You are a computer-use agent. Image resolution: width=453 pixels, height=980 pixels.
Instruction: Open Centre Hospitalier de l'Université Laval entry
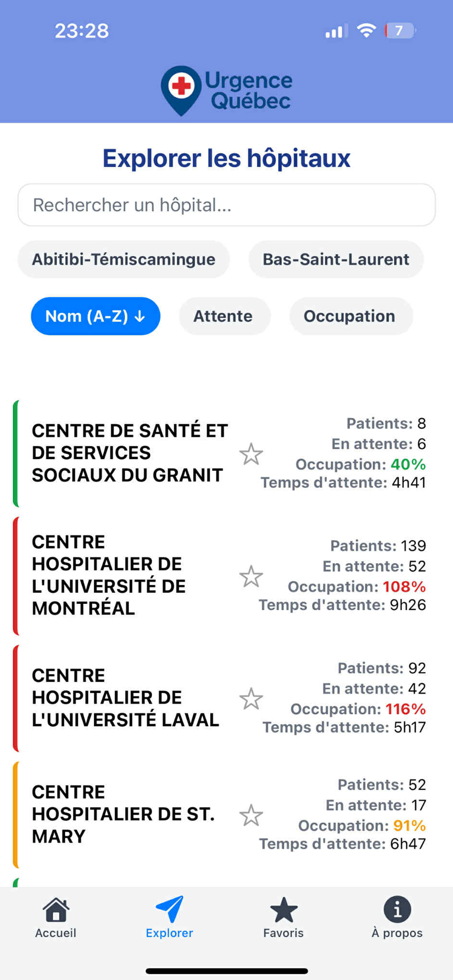pos(125,698)
